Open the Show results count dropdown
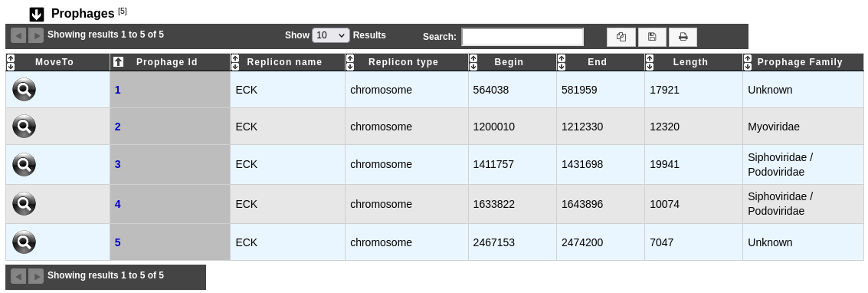 point(331,35)
